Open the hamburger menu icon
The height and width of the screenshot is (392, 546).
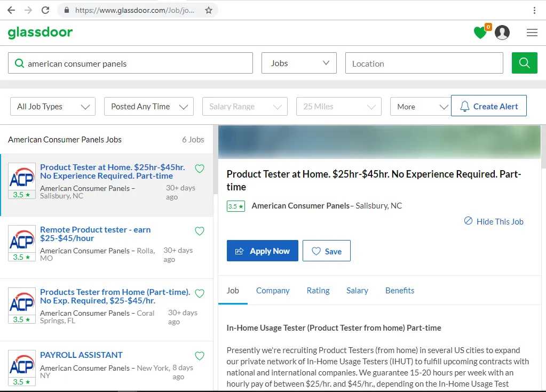(x=532, y=33)
